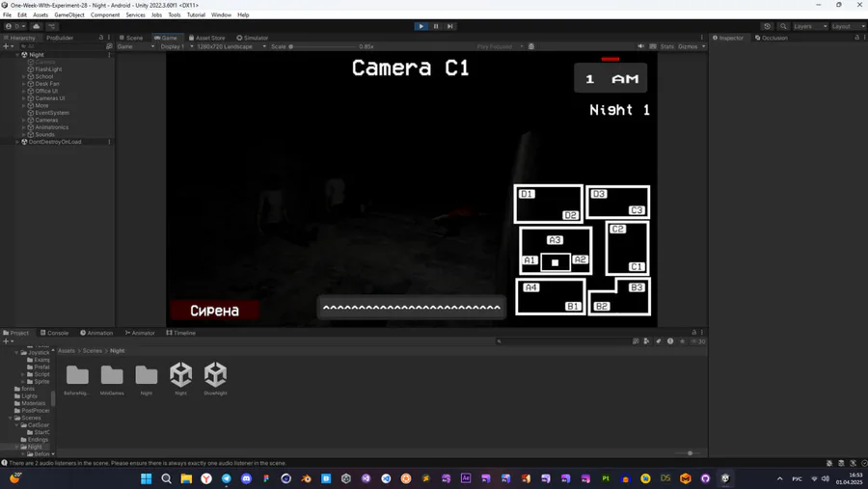Screen dimensions: 868x489
Task: Select camera D1 on the map
Action: pos(527,194)
